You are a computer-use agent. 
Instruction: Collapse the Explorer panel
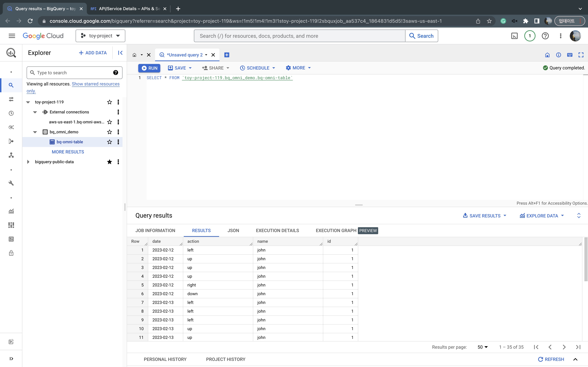tap(120, 53)
